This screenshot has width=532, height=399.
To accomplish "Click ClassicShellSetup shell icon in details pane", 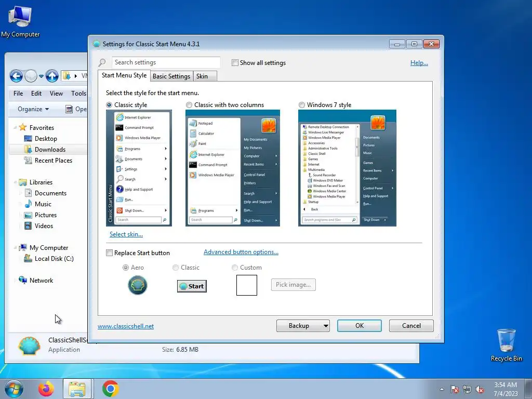I will pyautogui.click(x=29, y=345).
